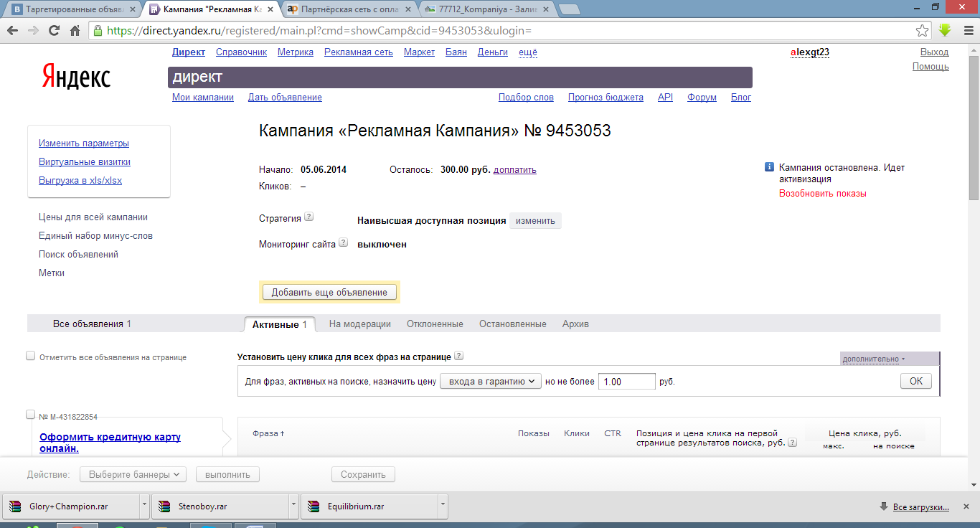Open 'Цены для всей кампании' in the sidebar
This screenshot has width=980, height=528.
(93, 217)
